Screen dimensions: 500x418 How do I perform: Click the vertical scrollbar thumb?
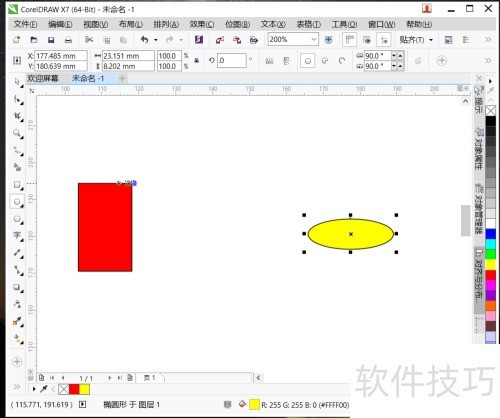(x=465, y=220)
